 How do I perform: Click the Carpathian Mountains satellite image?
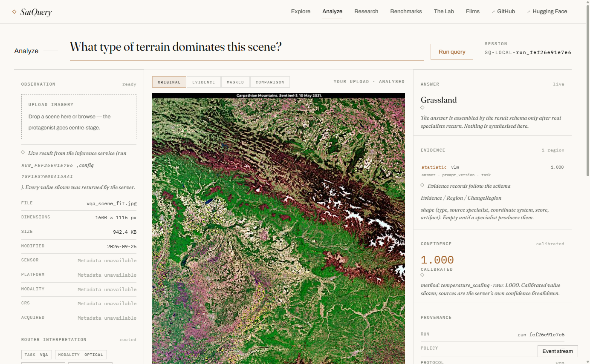point(278,228)
